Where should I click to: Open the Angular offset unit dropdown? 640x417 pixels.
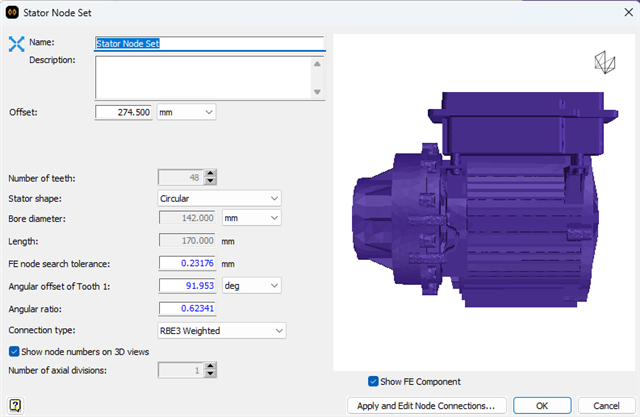point(251,286)
